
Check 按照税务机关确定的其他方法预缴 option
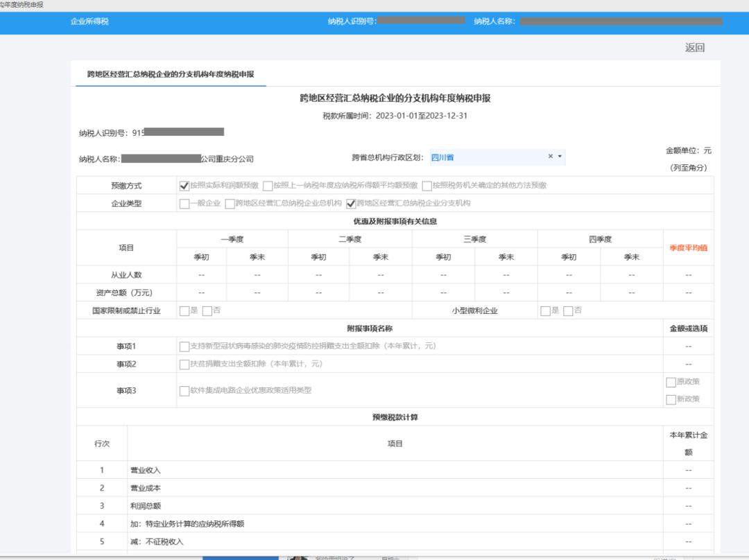point(427,186)
